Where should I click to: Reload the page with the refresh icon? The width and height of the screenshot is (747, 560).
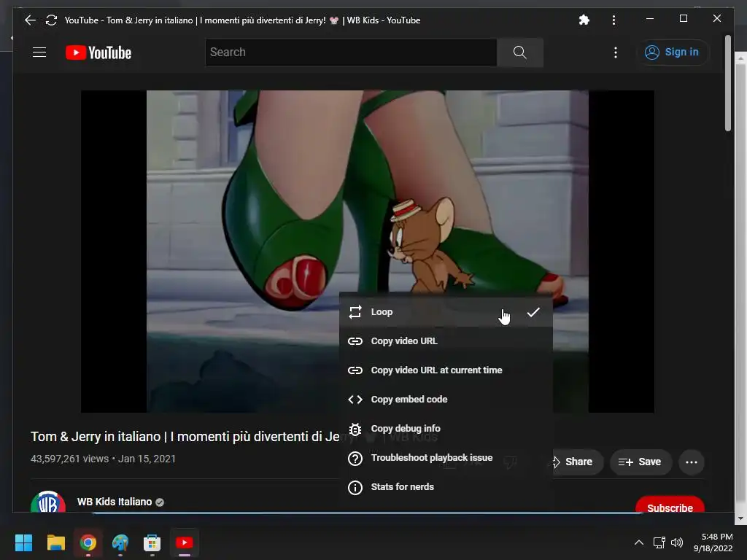pyautogui.click(x=51, y=20)
